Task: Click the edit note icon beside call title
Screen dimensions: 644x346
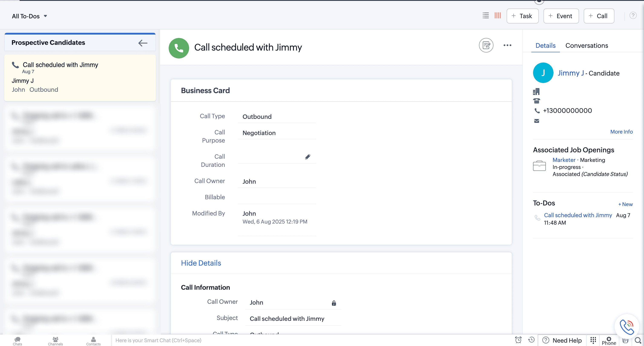Action: coord(486,45)
